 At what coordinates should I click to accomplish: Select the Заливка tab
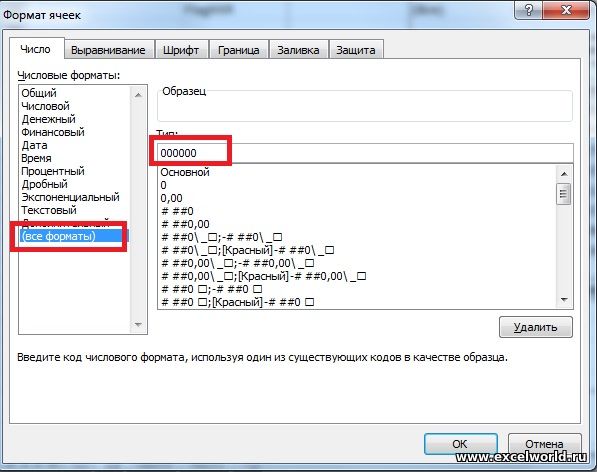coord(298,50)
